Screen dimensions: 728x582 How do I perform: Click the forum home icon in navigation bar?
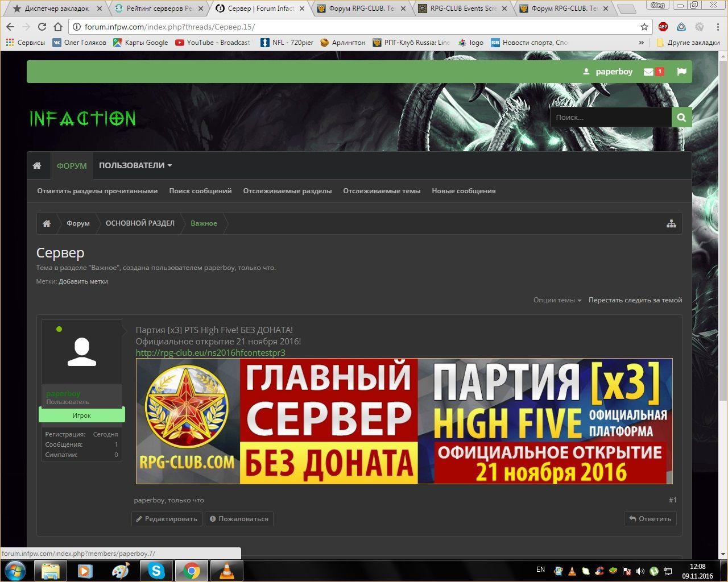pyautogui.click(x=37, y=165)
